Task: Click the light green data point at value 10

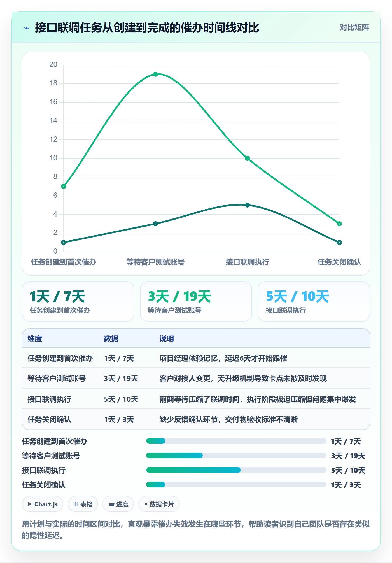Action: 247,158
